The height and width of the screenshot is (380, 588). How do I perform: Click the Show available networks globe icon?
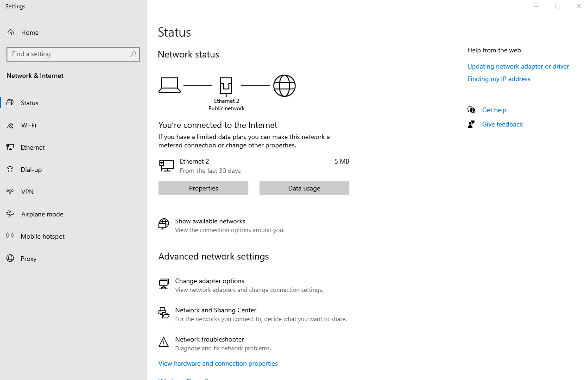[164, 224]
